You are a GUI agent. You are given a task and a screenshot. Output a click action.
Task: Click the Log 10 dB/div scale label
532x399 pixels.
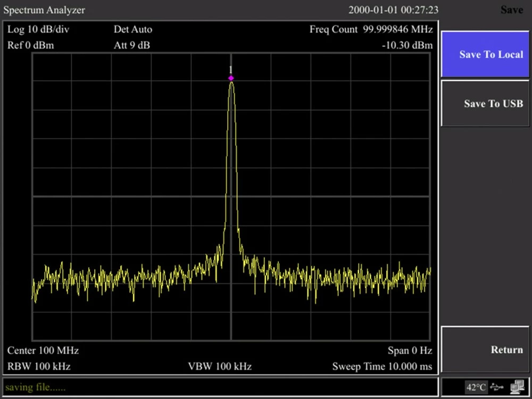coord(38,29)
